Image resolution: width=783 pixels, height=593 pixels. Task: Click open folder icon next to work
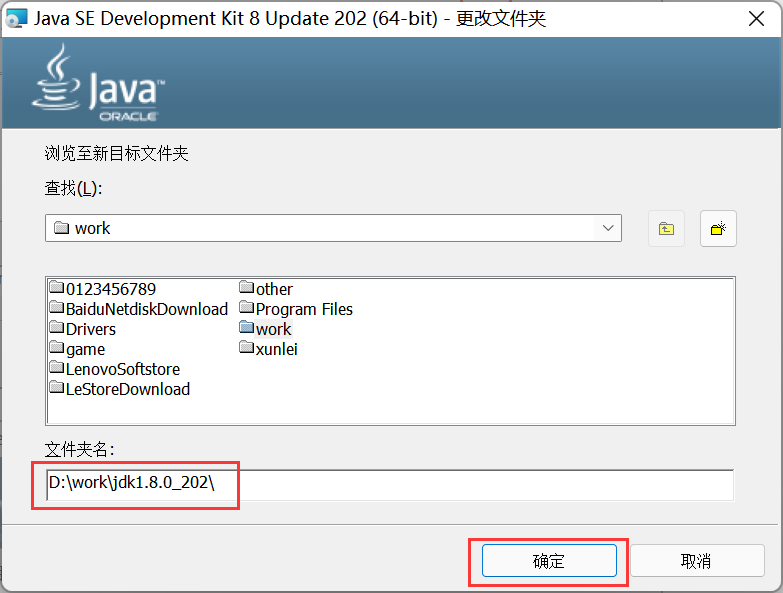tap(247, 327)
